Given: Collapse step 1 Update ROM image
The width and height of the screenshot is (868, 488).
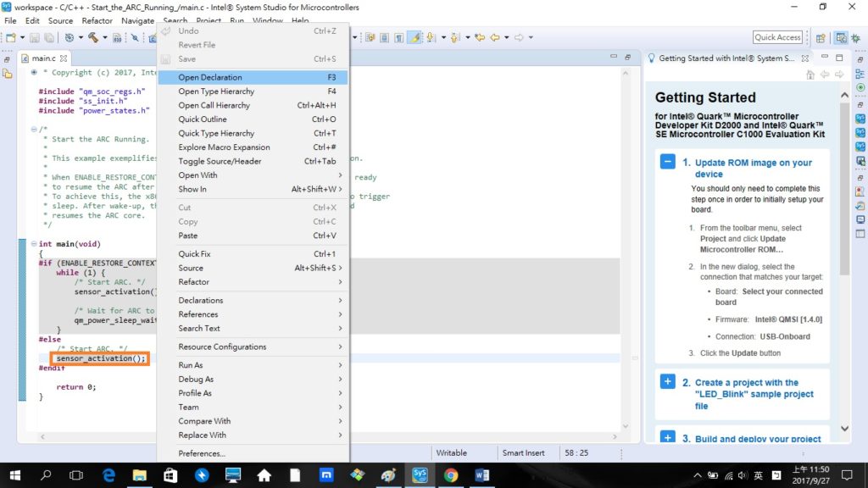Looking at the screenshot, I should point(667,162).
